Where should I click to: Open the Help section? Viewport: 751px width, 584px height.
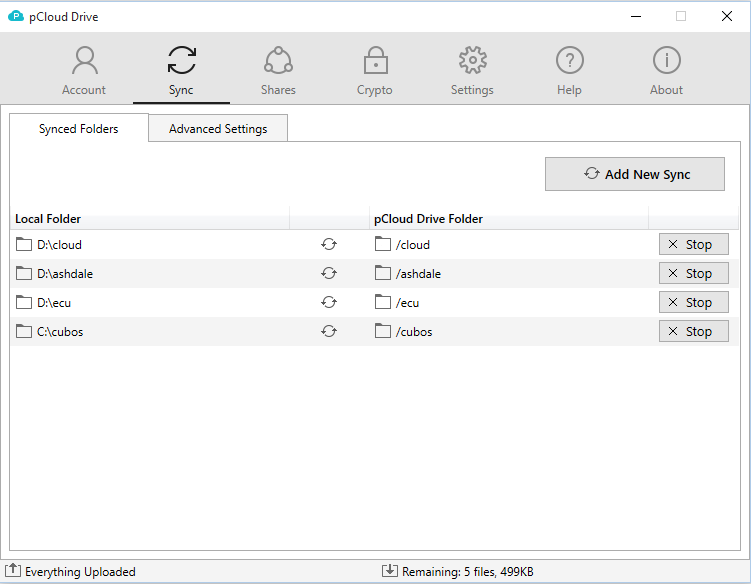click(x=569, y=69)
